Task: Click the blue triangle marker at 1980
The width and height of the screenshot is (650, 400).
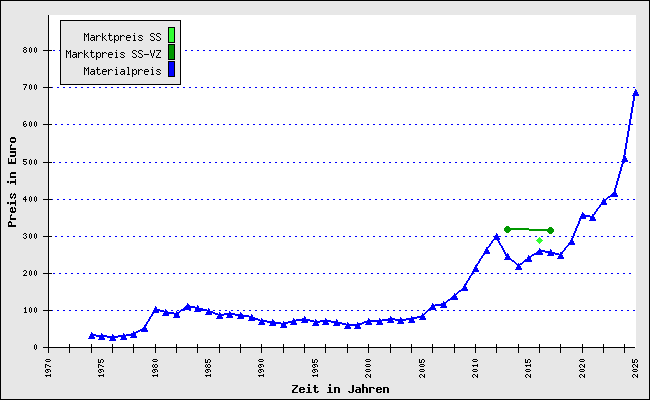Action: [155, 310]
